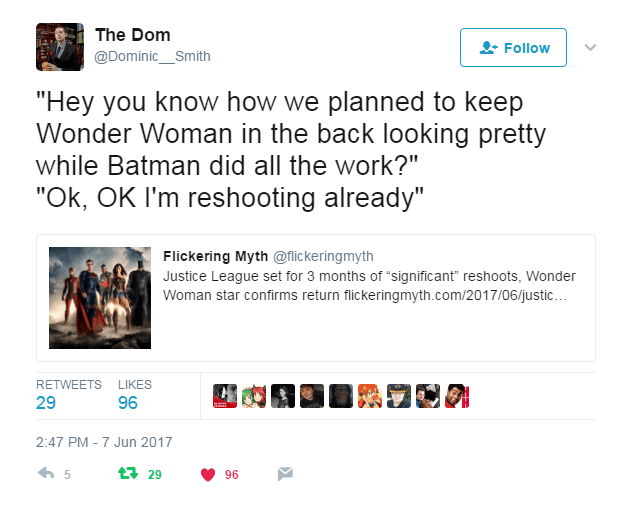This screenshot has width=632, height=505.
Task: View the Justice League thumbnail image
Action: tap(100, 297)
